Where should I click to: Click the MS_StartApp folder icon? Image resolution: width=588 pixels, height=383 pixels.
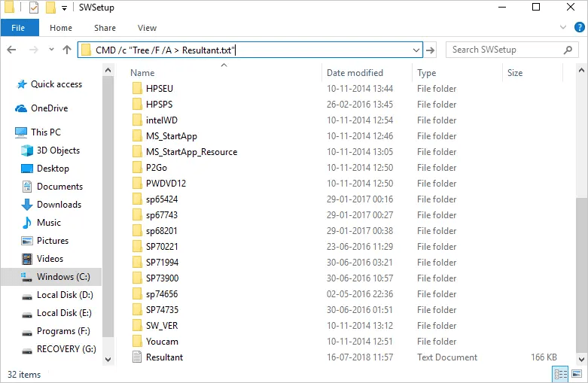137,135
